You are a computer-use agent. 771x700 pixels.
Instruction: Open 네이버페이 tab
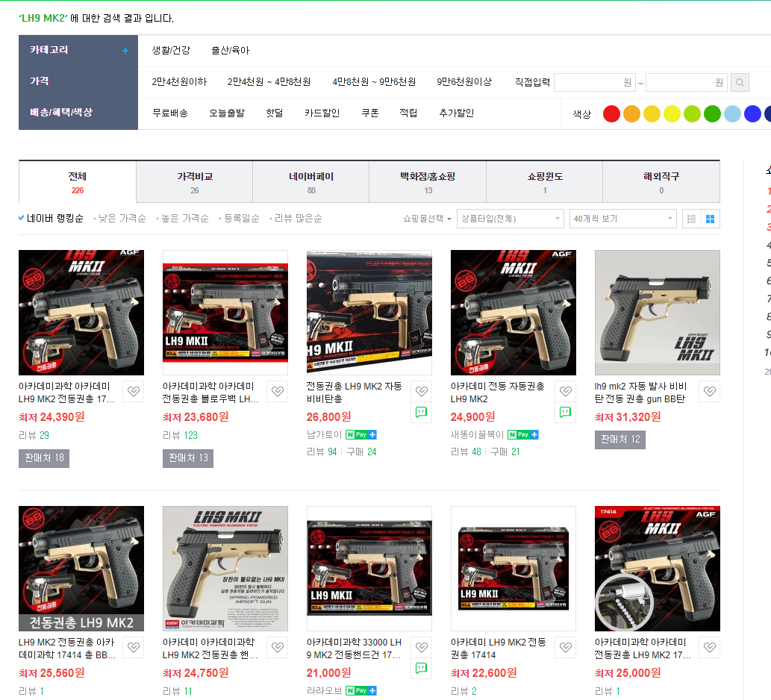311,182
